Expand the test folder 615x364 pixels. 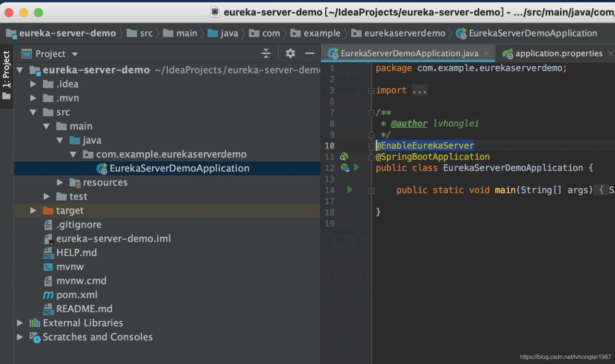47,196
